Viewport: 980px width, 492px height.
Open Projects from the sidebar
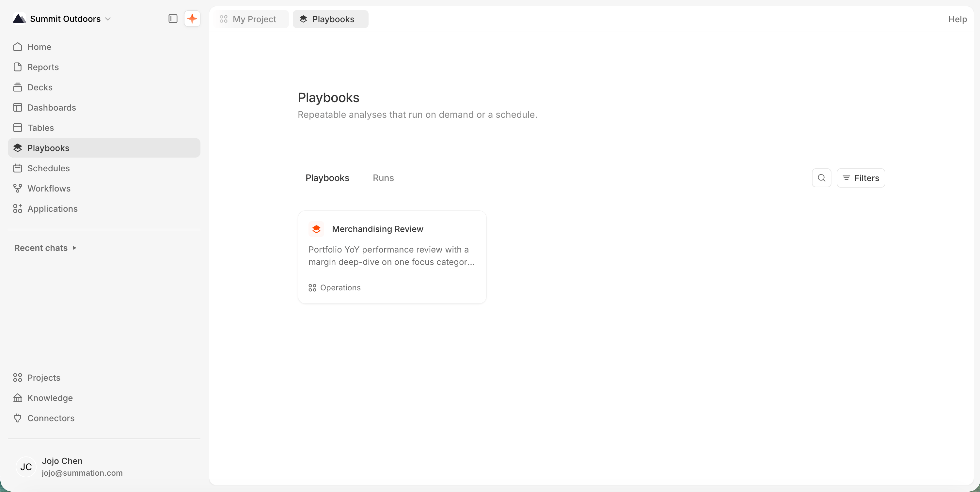pyautogui.click(x=104, y=377)
